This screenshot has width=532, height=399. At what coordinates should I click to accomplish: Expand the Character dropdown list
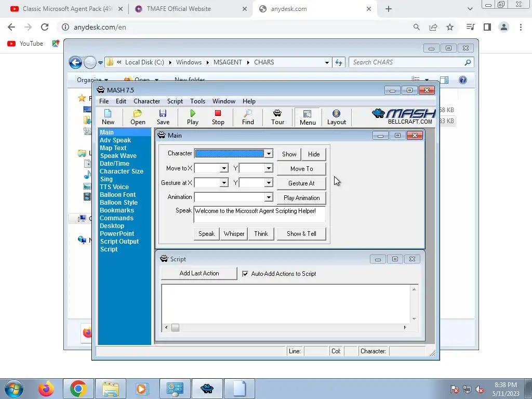pos(269,154)
